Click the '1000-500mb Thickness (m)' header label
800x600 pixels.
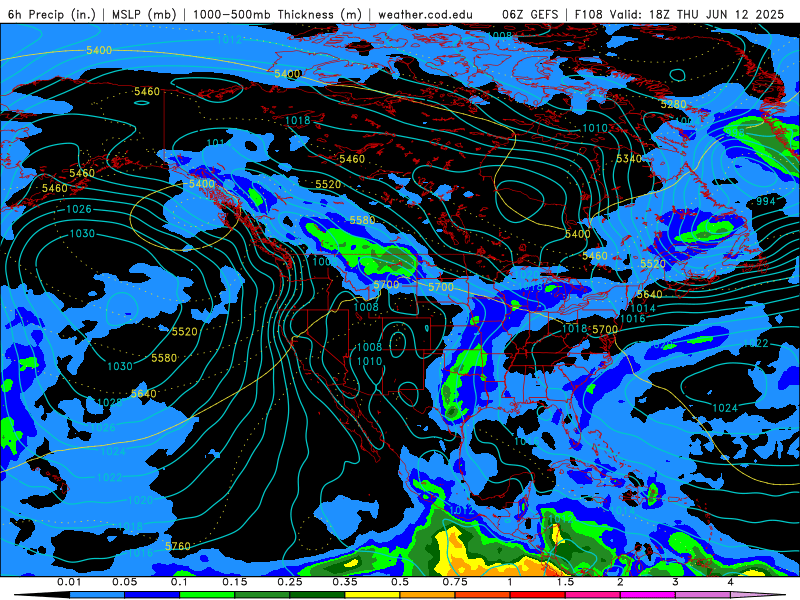277,14
